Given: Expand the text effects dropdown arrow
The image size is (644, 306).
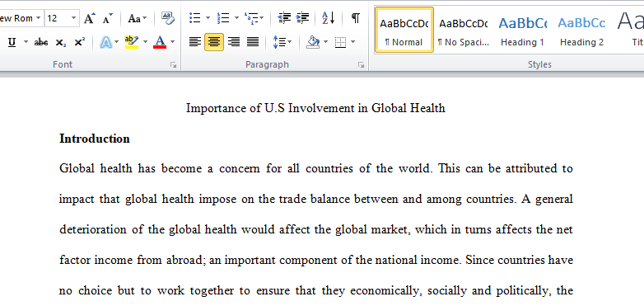Looking at the screenshot, I should pos(117,42).
